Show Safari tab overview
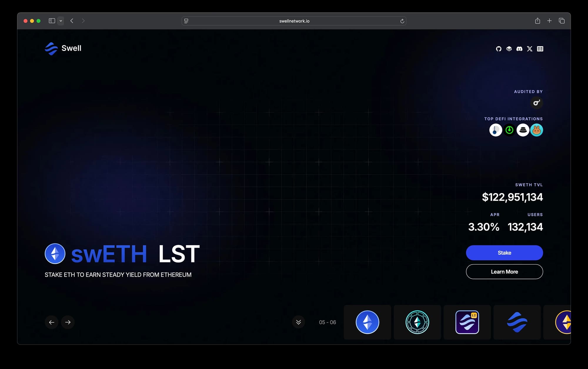 (562, 21)
